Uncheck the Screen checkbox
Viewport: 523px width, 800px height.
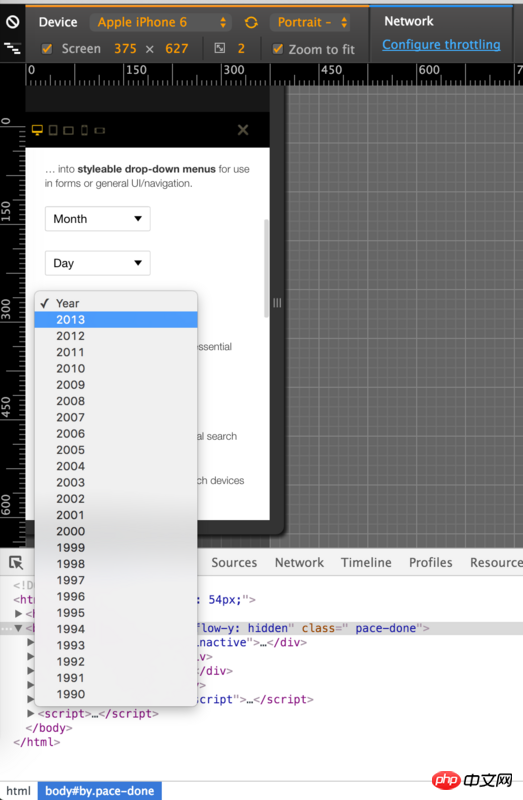click(47, 49)
